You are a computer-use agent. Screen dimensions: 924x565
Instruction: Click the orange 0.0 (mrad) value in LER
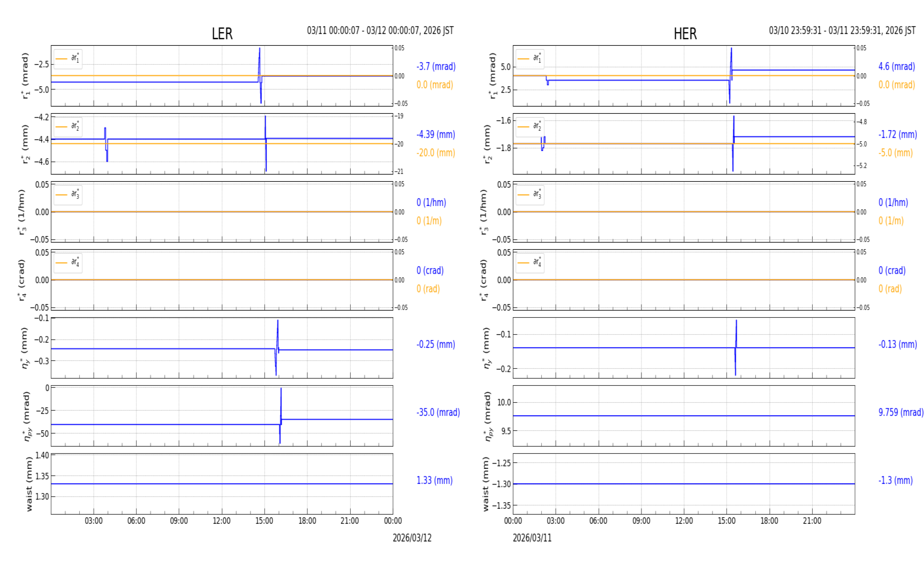tap(435, 85)
